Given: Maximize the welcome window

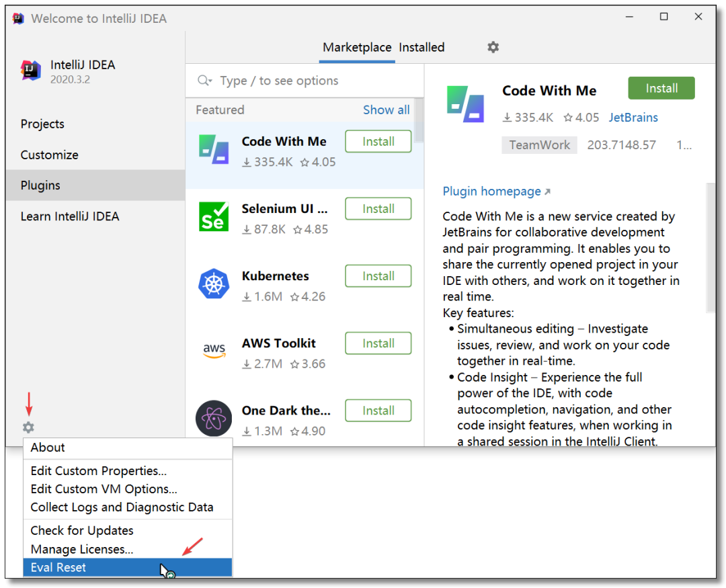Looking at the screenshot, I should [663, 17].
